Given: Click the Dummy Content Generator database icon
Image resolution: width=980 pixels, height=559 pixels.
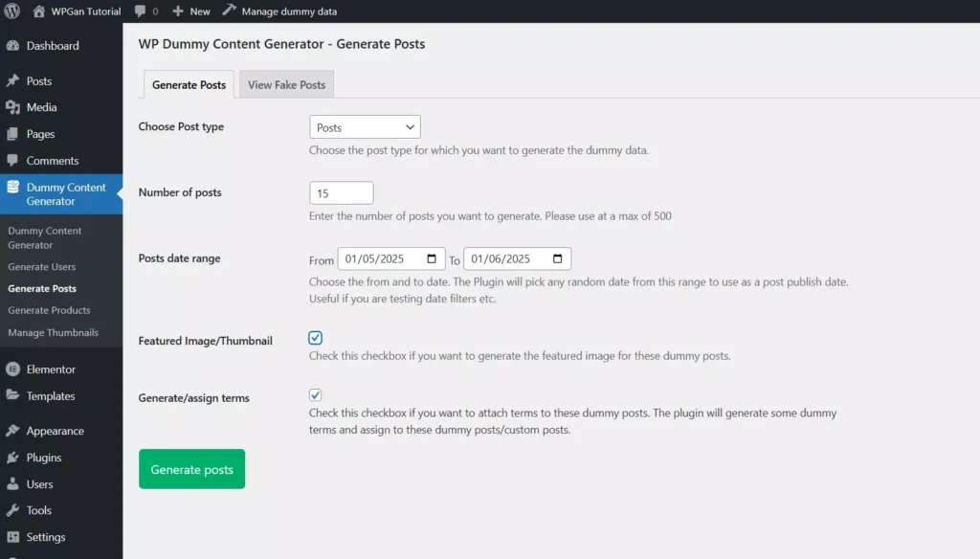Looking at the screenshot, I should point(12,187).
